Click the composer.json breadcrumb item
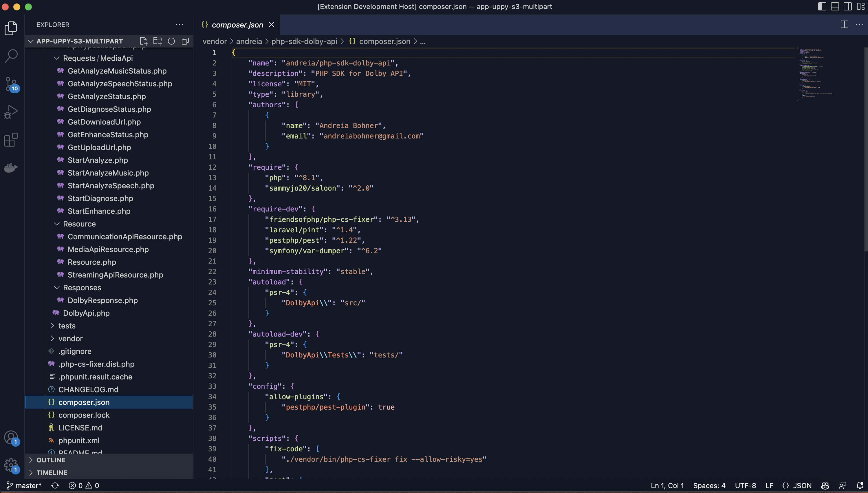The height and width of the screenshot is (493, 868). 384,41
